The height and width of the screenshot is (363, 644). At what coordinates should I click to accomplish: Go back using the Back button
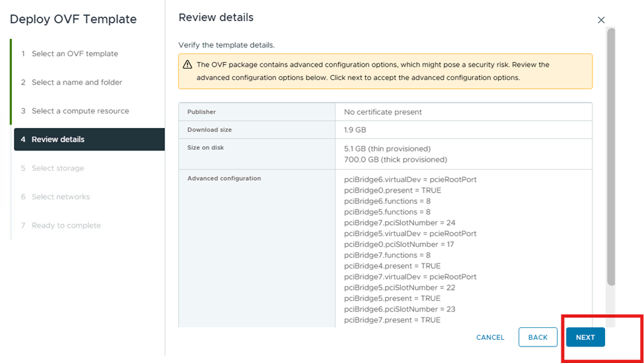click(538, 337)
